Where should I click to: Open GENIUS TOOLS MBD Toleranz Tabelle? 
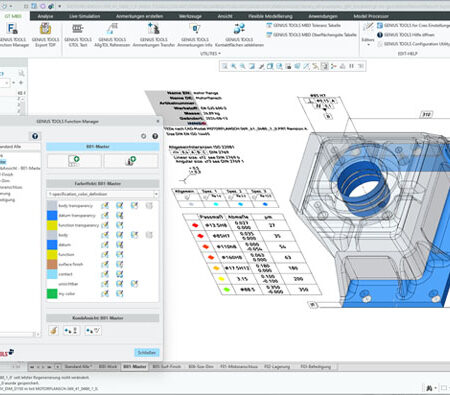(303, 25)
